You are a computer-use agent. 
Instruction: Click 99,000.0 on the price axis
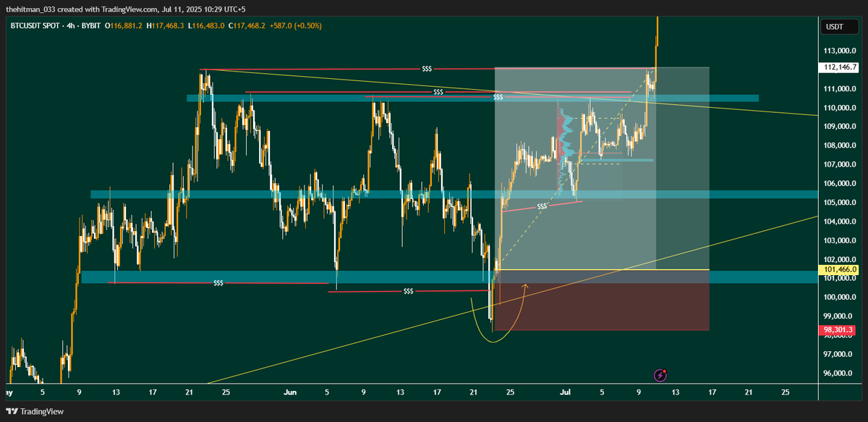click(838, 316)
